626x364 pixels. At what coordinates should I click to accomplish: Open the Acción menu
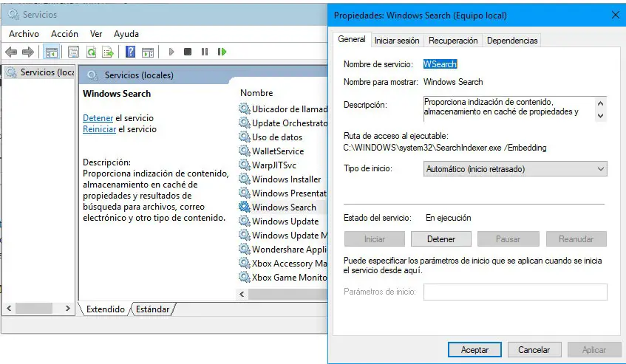pyautogui.click(x=65, y=34)
